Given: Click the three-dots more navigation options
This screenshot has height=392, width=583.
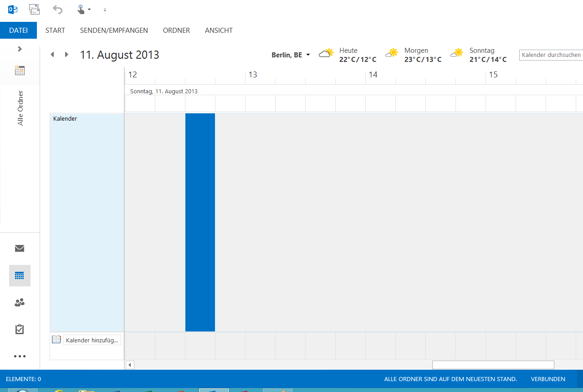Looking at the screenshot, I should click(x=20, y=356).
